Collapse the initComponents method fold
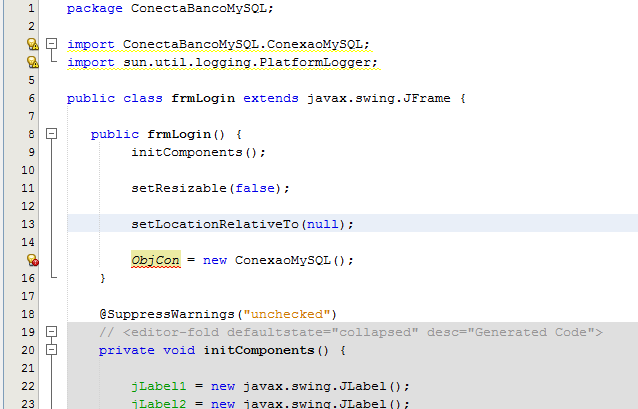 point(51,350)
